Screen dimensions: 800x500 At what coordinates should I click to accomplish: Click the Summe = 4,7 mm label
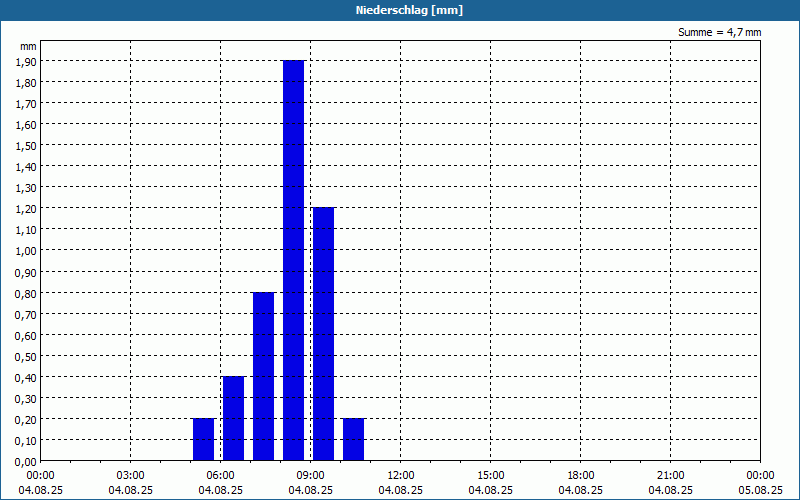(x=719, y=32)
